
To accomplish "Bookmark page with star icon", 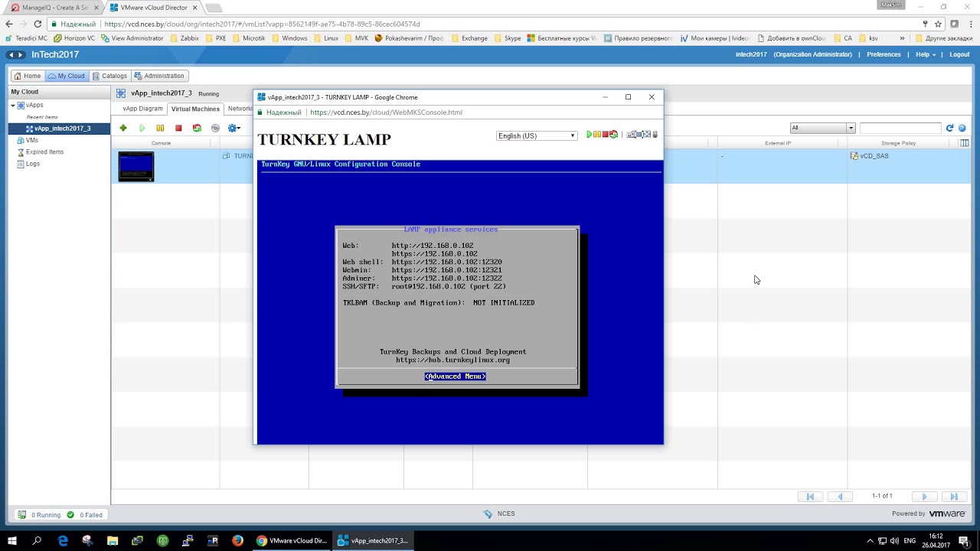I will point(938,24).
